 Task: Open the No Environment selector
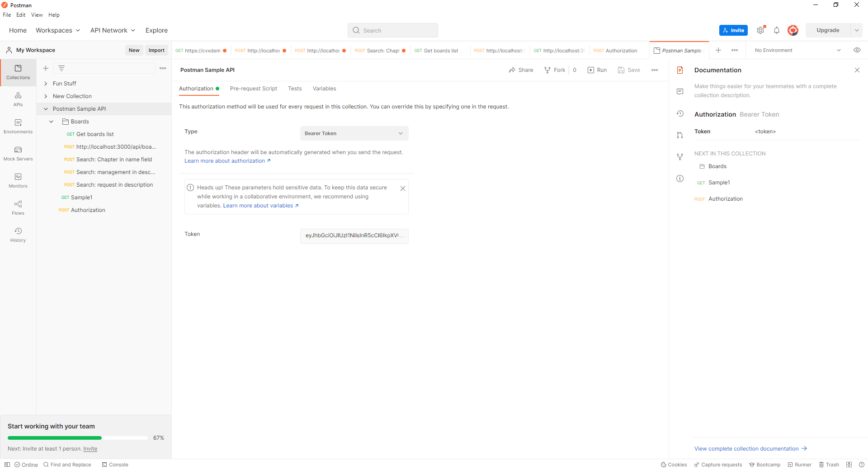coord(797,50)
